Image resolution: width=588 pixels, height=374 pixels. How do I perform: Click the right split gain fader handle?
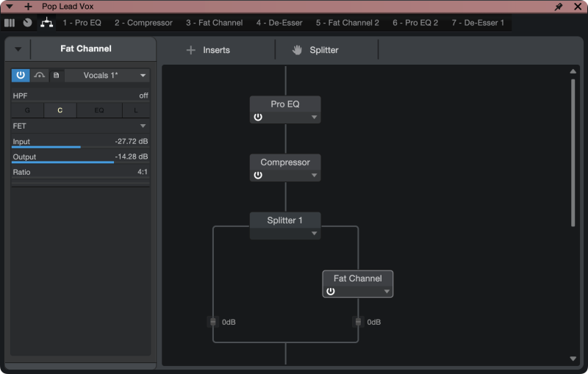(x=358, y=322)
